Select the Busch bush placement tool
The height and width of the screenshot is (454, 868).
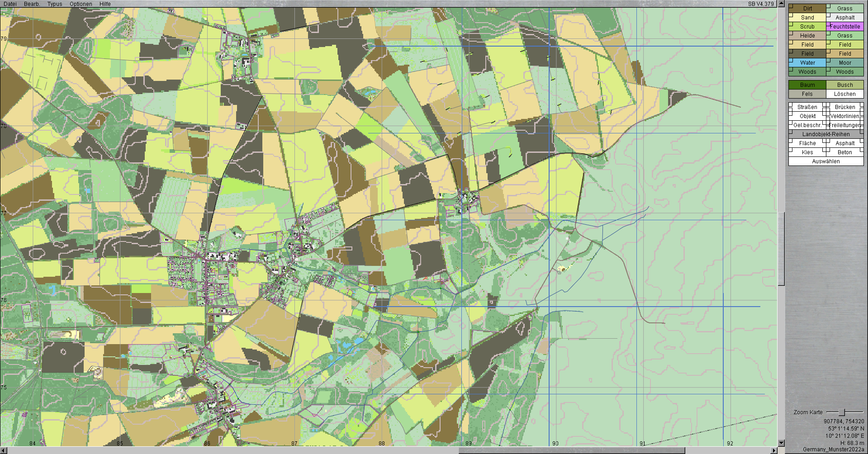(844, 85)
